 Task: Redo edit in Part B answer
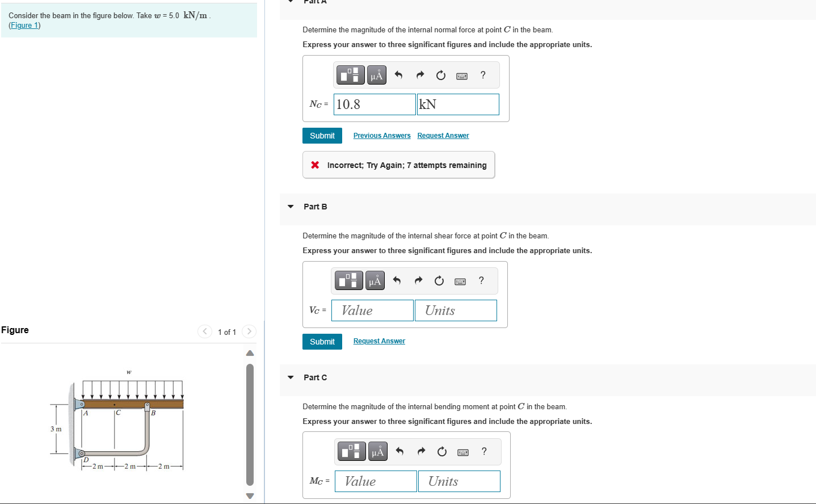pyautogui.click(x=418, y=280)
